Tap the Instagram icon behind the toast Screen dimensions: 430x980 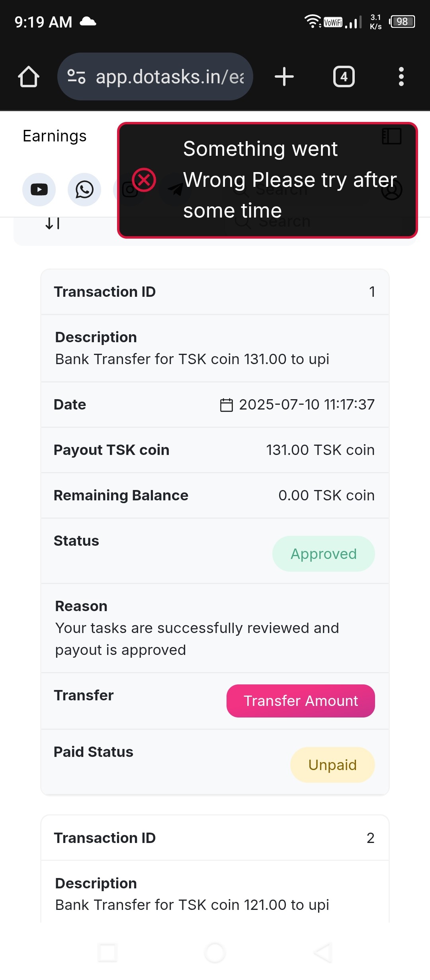click(126, 190)
